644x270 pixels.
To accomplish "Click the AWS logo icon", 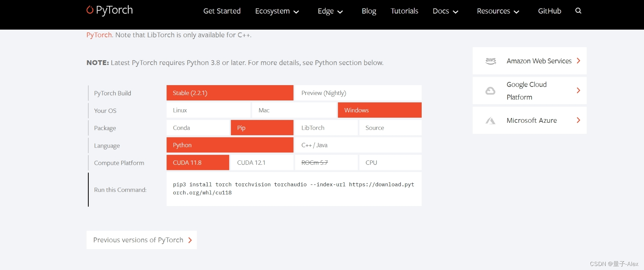I will [x=491, y=61].
